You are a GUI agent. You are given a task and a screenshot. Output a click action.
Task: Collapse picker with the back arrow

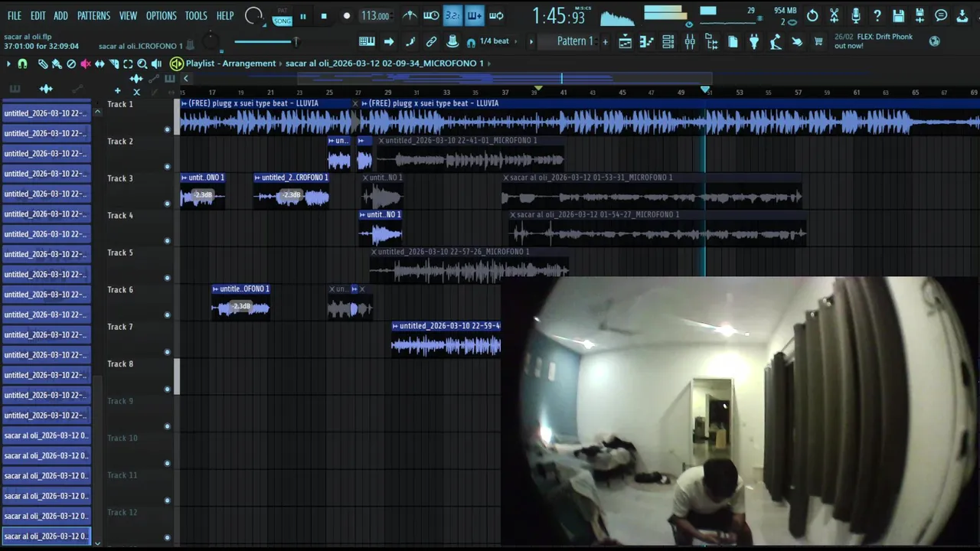pyautogui.click(x=185, y=79)
